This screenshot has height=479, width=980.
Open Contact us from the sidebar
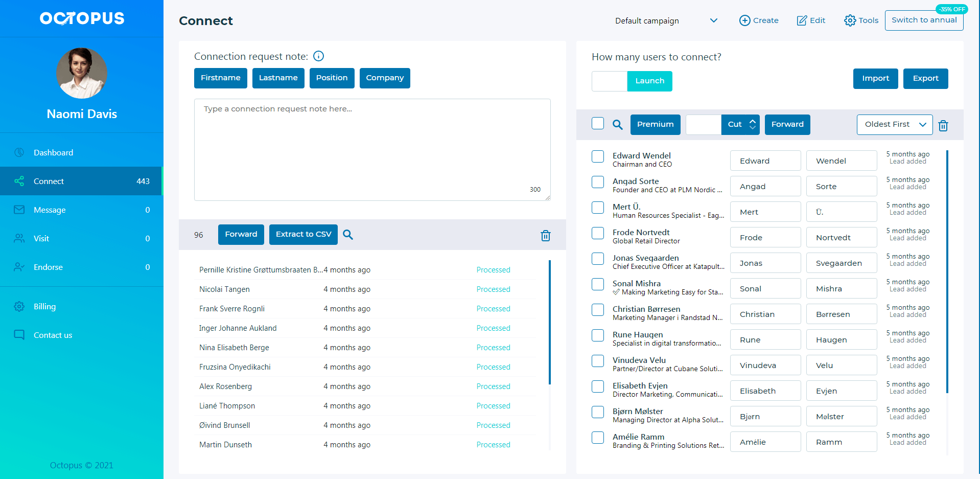tap(52, 335)
